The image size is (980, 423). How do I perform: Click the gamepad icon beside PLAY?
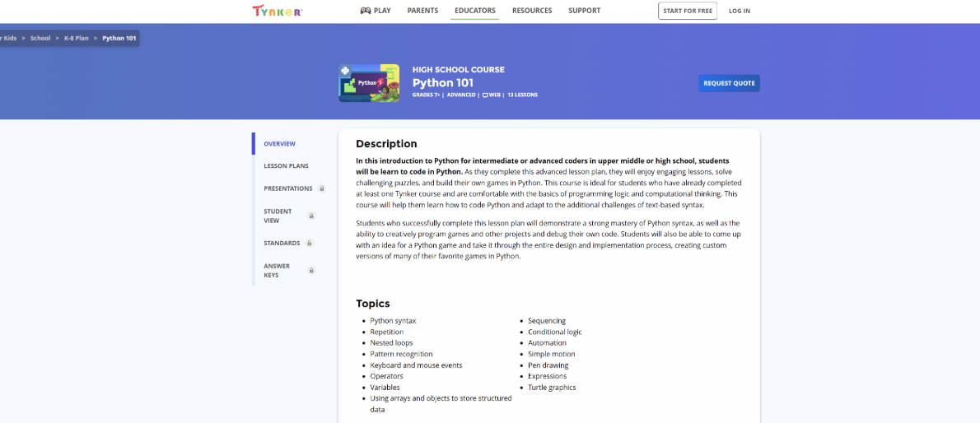(366, 11)
